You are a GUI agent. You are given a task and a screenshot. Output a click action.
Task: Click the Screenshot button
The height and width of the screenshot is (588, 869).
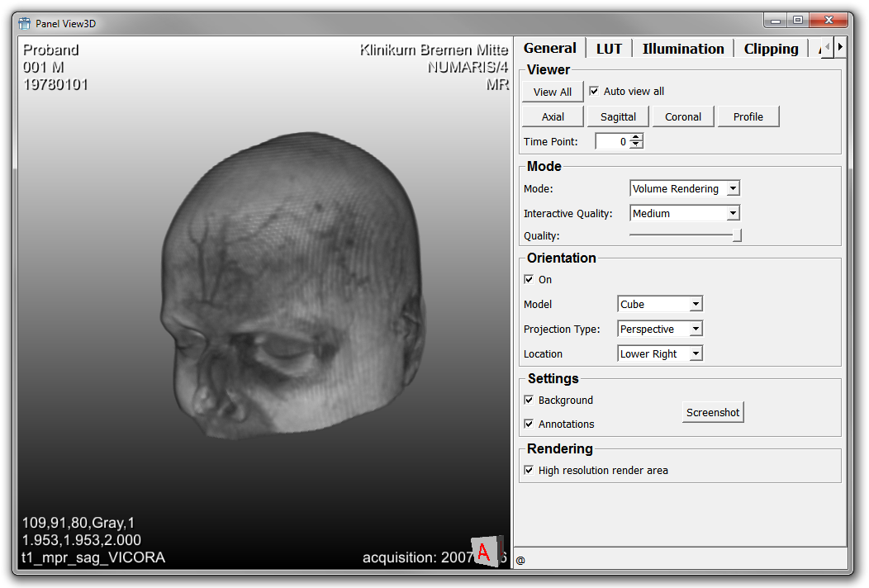pos(713,412)
